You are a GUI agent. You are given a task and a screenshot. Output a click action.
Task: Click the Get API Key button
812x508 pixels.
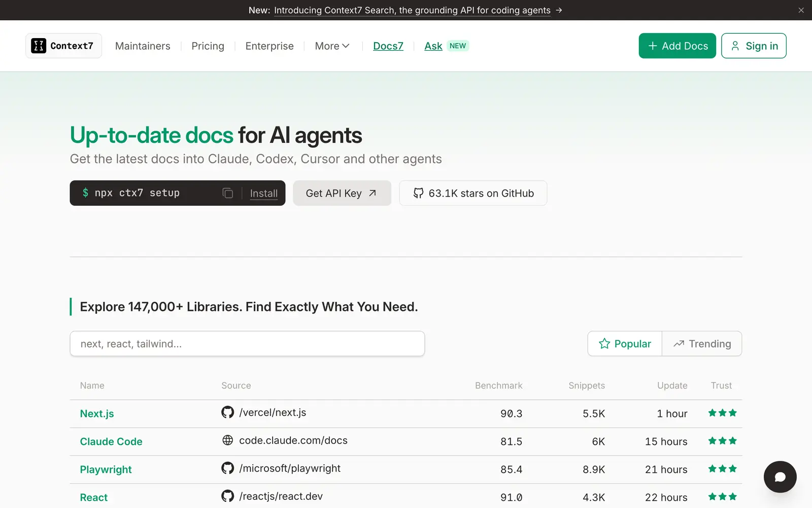(342, 193)
